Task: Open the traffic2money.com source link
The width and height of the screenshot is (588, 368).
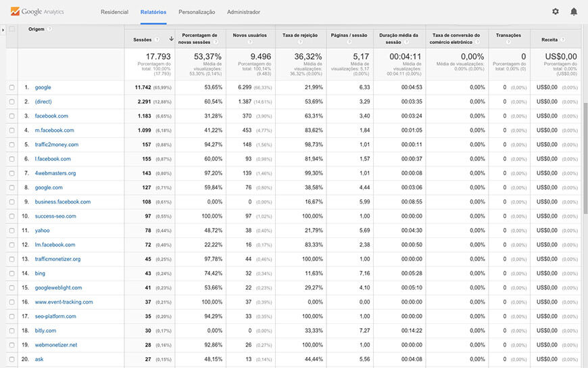Action: coord(57,145)
